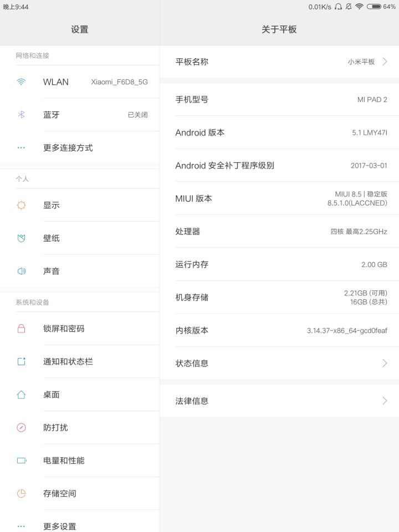The height and width of the screenshot is (532, 399).
Task: Tap the home icon for desktop
Action: click(x=21, y=395)
